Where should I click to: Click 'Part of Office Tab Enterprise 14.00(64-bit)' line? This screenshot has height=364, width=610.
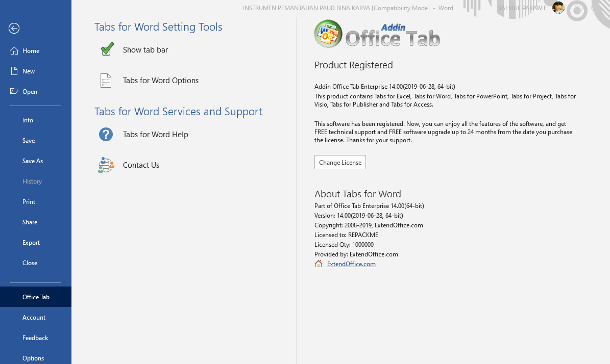click(369, 205)
